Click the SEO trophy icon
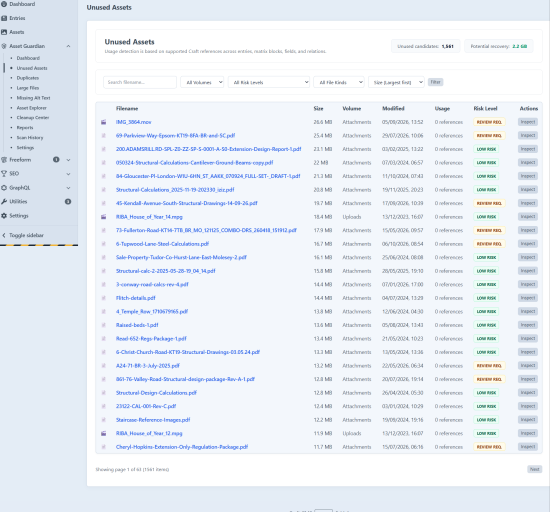550x512 pixels. 4,174
